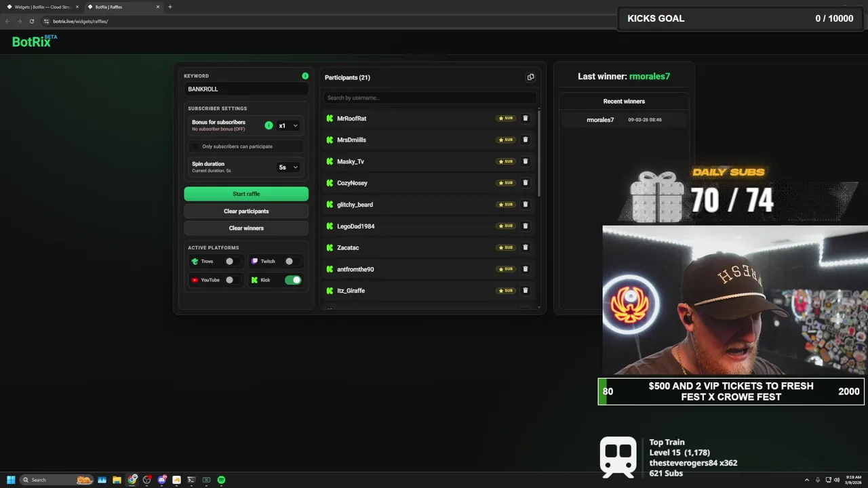868x488 pixels.
Task: Click the browser address bar URL
Action: point(81,21)
